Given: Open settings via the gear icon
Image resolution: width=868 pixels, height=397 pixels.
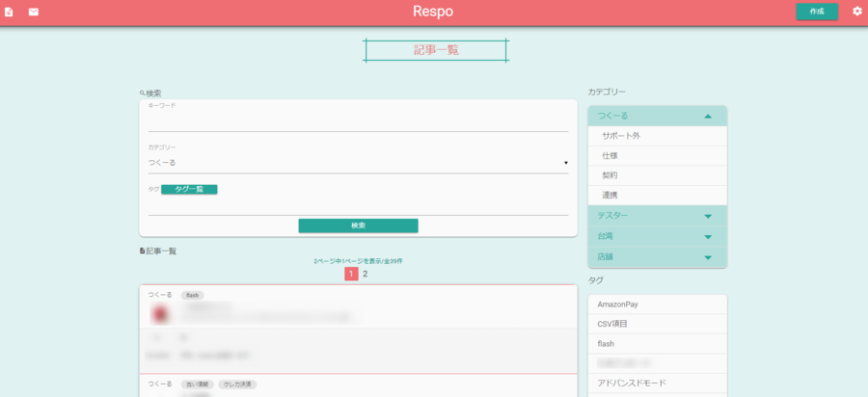Looking at the screenshot, I should tap(856, 12).
